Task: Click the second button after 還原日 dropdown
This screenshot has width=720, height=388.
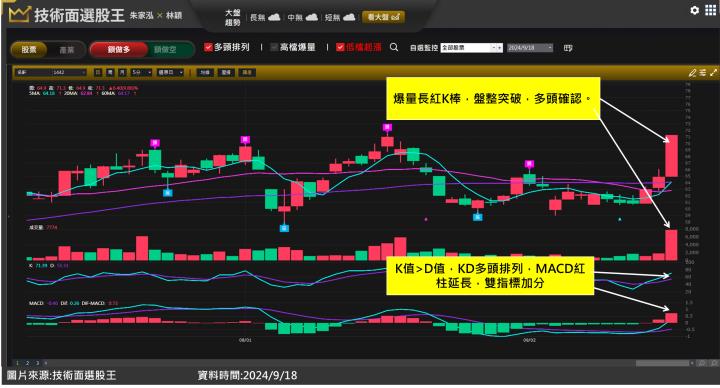Action: point(226,73)
